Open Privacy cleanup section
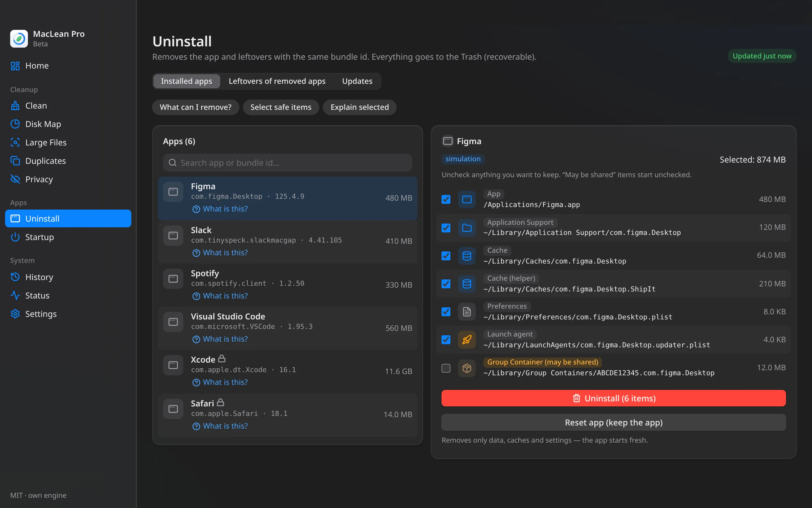 [x=68, y=179]
